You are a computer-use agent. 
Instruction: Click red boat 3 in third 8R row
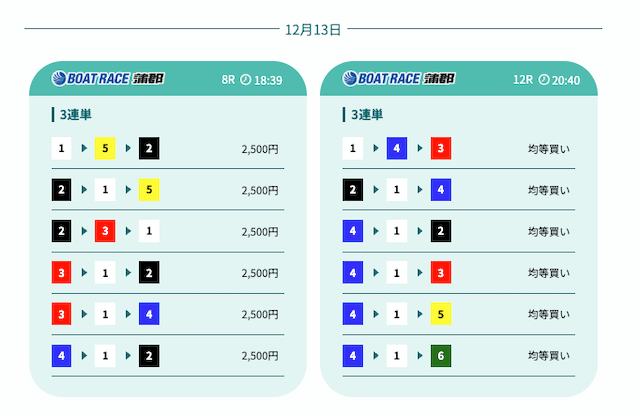[x=106, y=231]
